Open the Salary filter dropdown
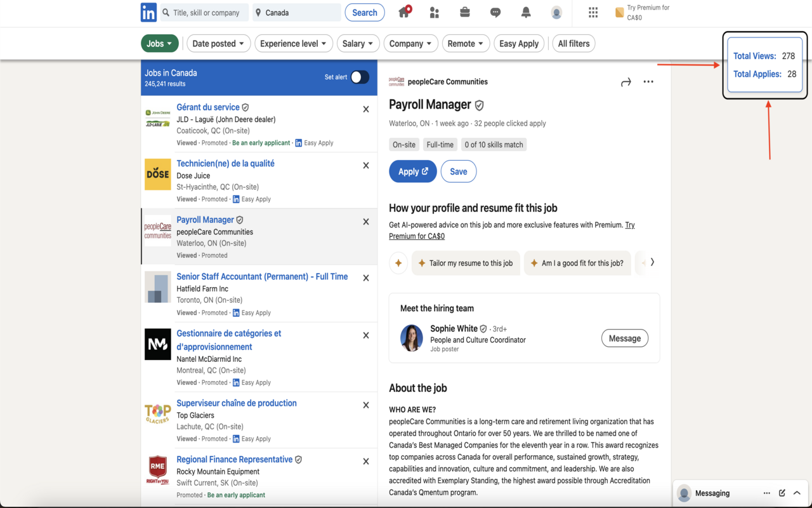 click(x=358, y=44)
